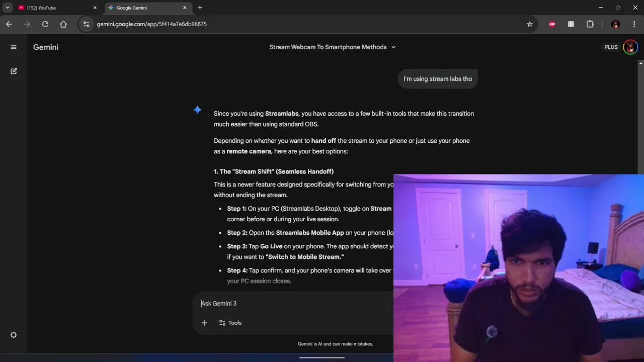This screenshot has height=362, width=644.
Task: Open a new browser tab
Action: [x=200, y=8]
